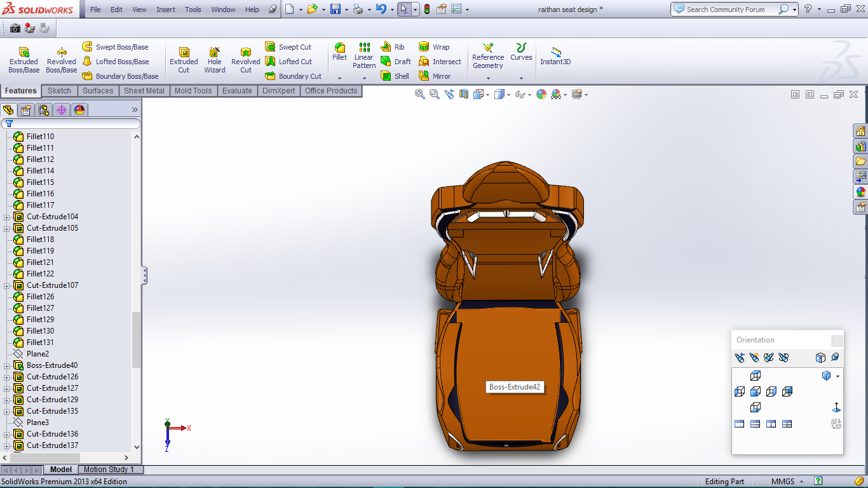
Task: Open the SolidWorks Resources home tab
Action: pyautogui.click(x=860, y=132)
